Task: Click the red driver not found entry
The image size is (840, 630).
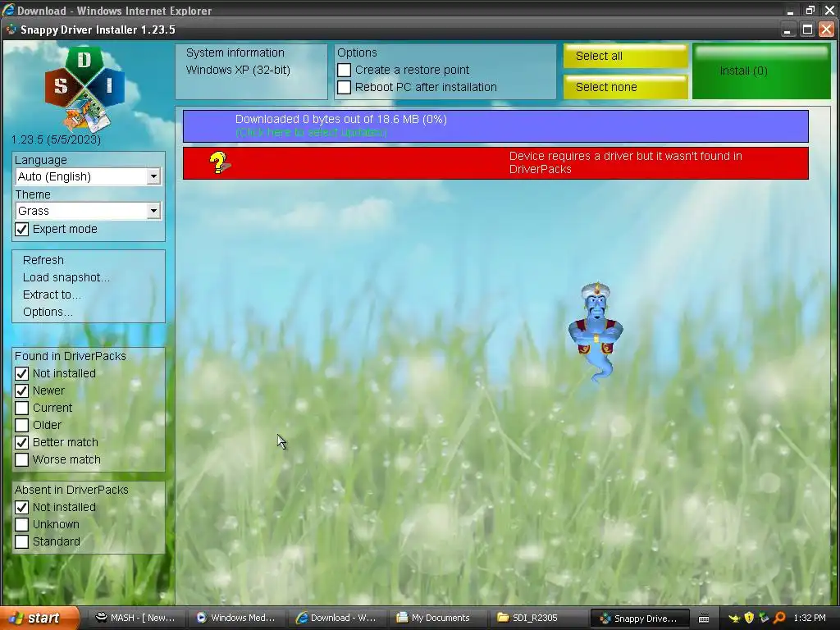Action: click(x=495, y=163)
